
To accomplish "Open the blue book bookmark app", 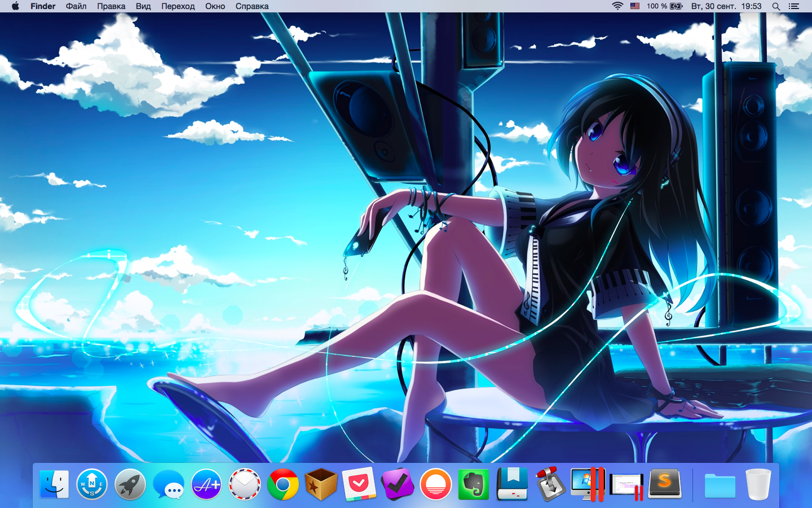I will click(512, 484).
